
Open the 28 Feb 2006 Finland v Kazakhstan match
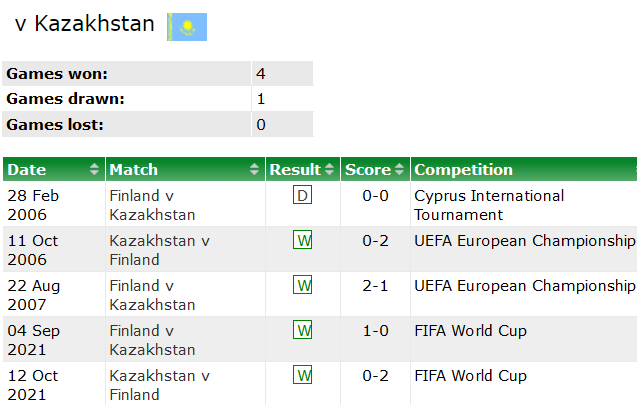point(152,205)
